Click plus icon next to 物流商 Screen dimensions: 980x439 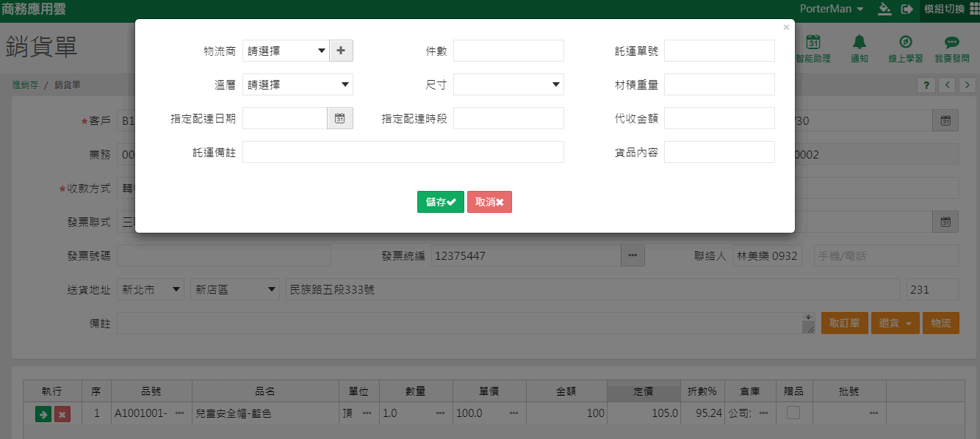point(341,51)
